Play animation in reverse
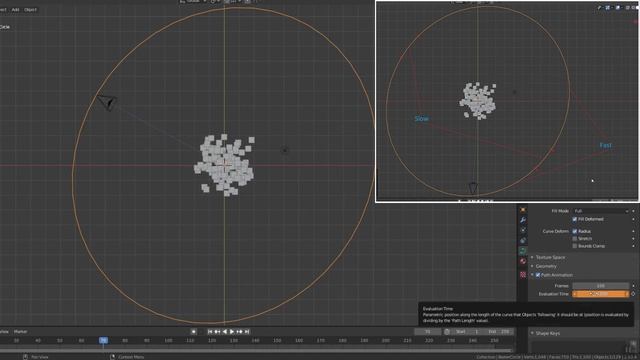Screen dimensions: 640x360 (224, 332)
